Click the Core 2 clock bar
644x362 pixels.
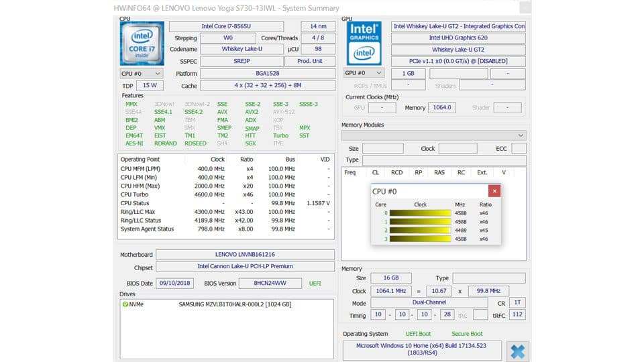click(x=420, y=230)
